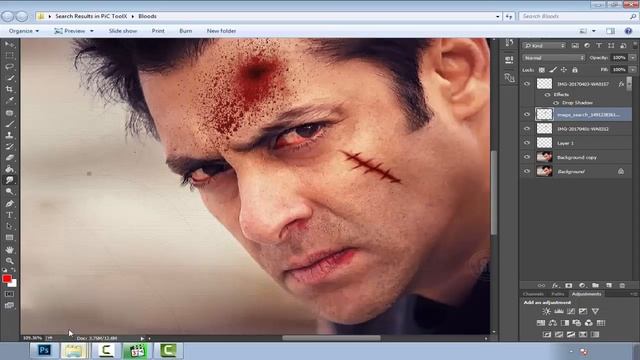
Task: Select the Paint Bucket tool
Action: click(x=9, y=169)
